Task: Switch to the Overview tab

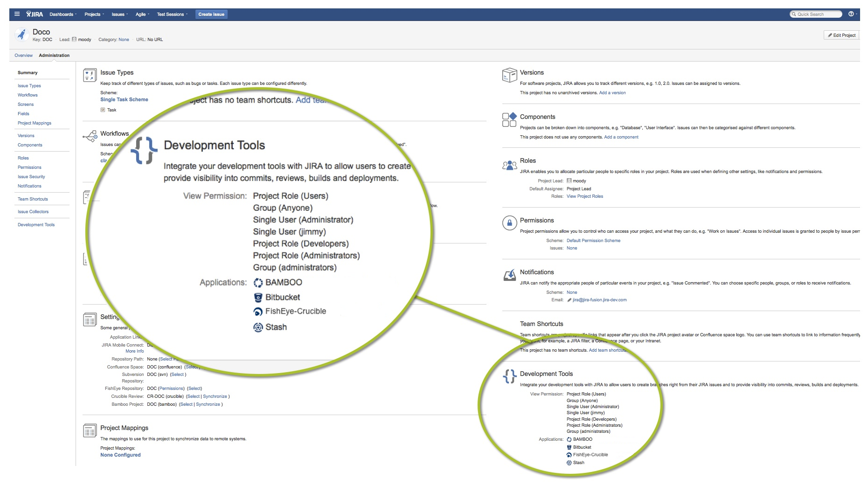Action: click(x=23, y=56)
